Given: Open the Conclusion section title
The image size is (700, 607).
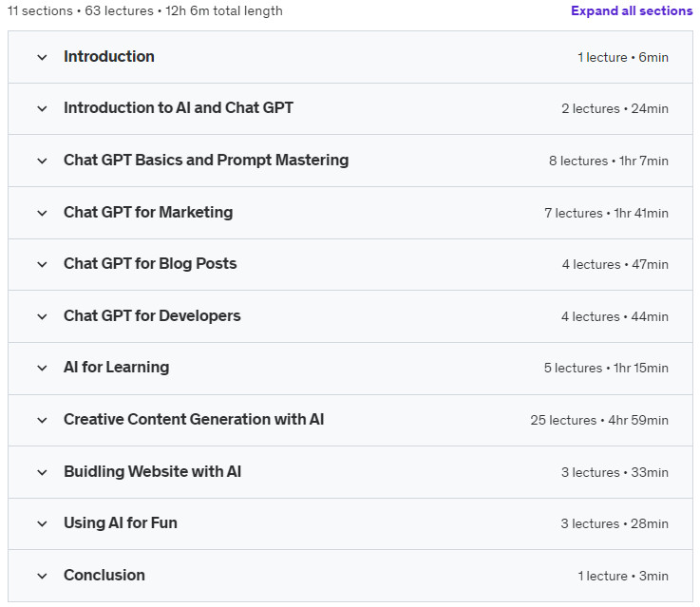Looking at the screenshot, I should [x=104, y=576].
